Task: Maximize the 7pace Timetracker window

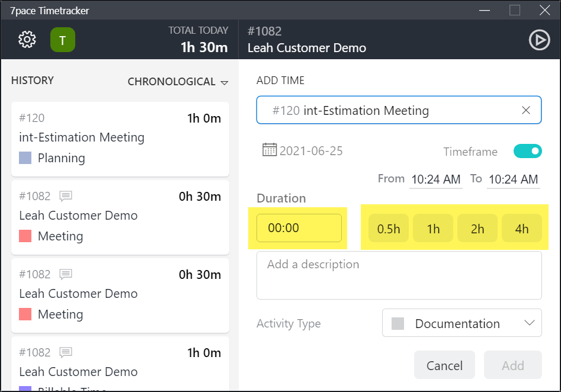Action: (514, 11)
